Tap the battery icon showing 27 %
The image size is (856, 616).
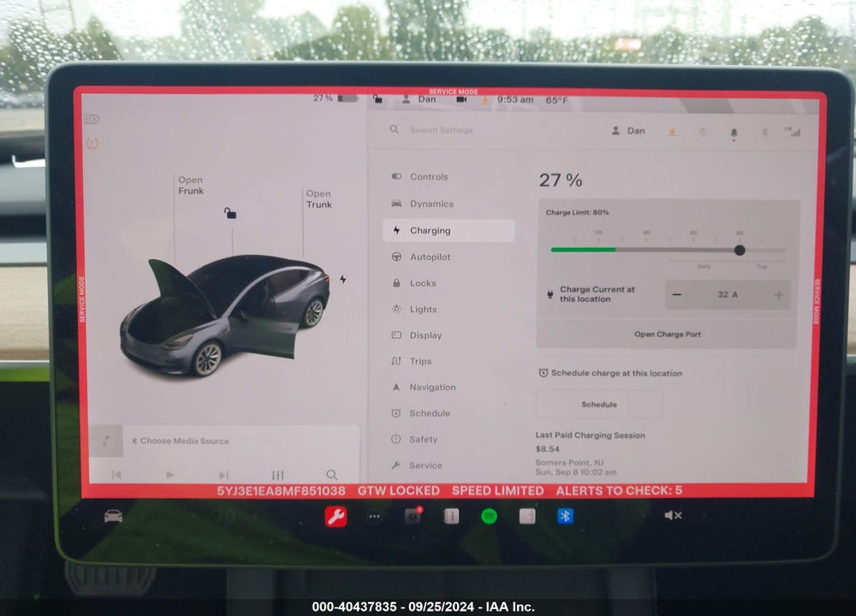(x=348, y=98)
